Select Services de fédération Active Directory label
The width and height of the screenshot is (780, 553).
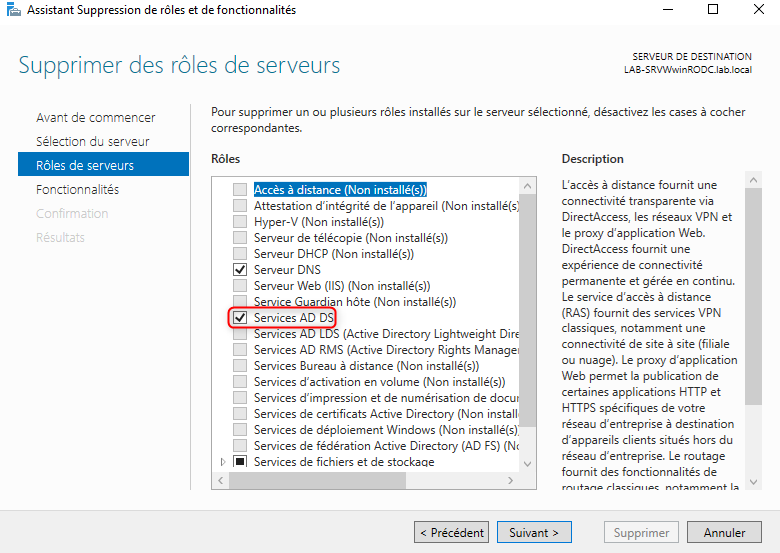[387, 445]
